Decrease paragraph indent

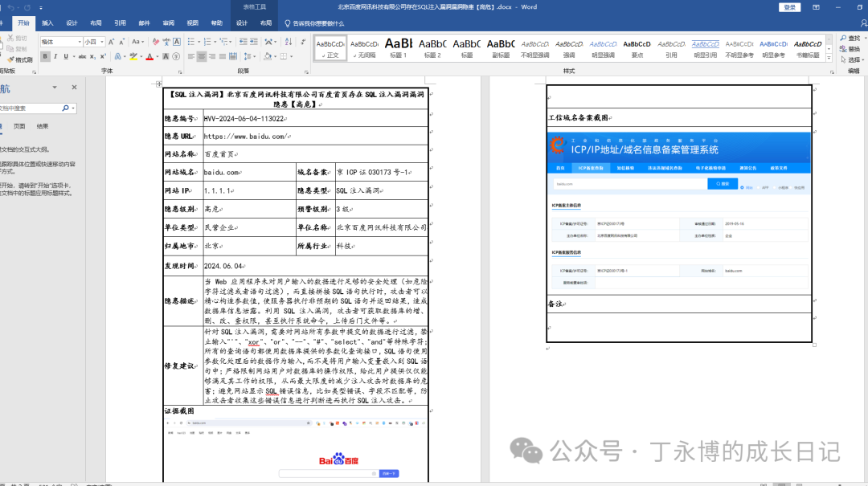(243, 42)
